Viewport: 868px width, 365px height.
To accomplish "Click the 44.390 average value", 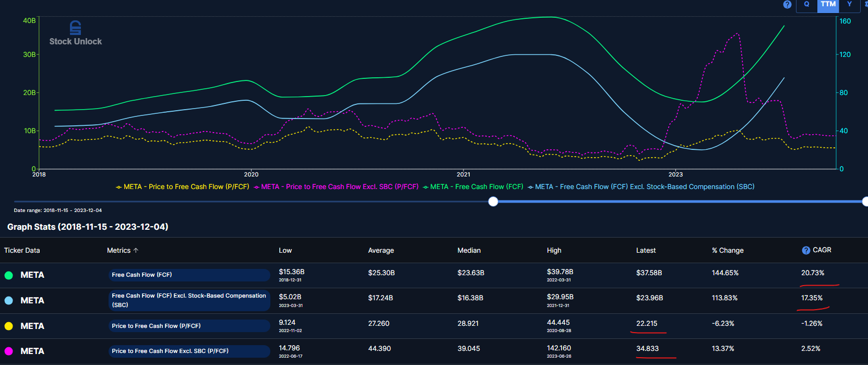I will pos(379,349).
